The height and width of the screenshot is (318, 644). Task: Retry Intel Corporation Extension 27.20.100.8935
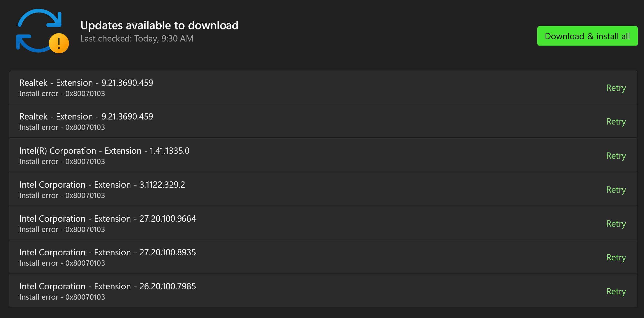(616, 257)
